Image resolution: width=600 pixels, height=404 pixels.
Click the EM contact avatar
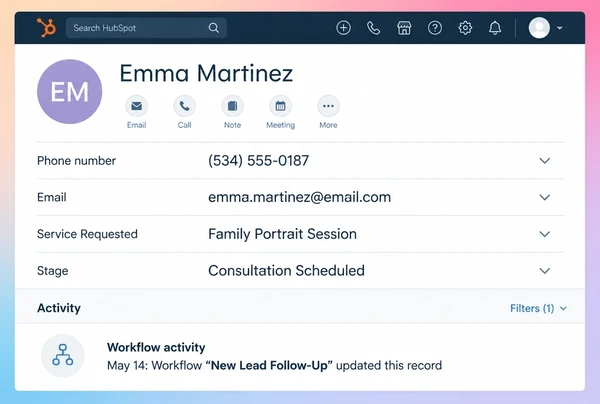click(70, 91)
